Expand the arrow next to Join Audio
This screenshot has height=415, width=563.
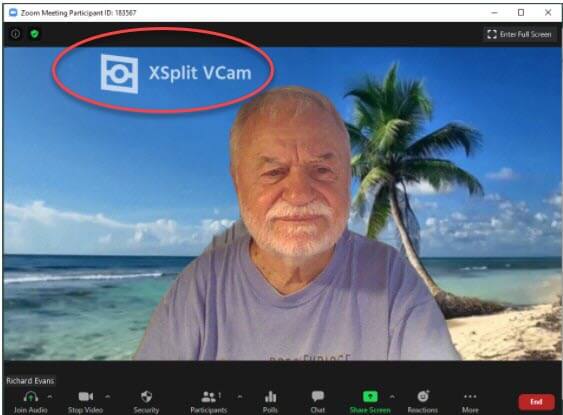[x=50, y=397]
